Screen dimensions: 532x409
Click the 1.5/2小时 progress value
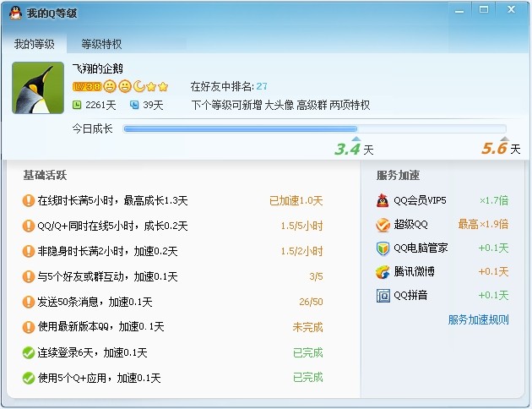(x=301, y=251)
